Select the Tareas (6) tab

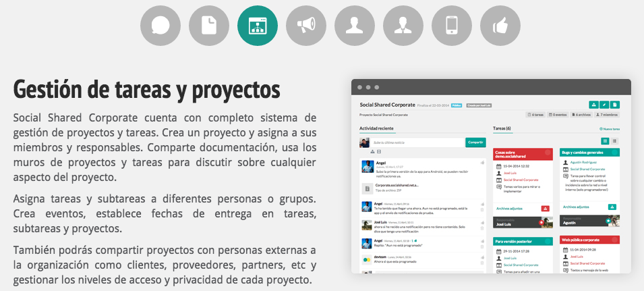tap(502, 128)
